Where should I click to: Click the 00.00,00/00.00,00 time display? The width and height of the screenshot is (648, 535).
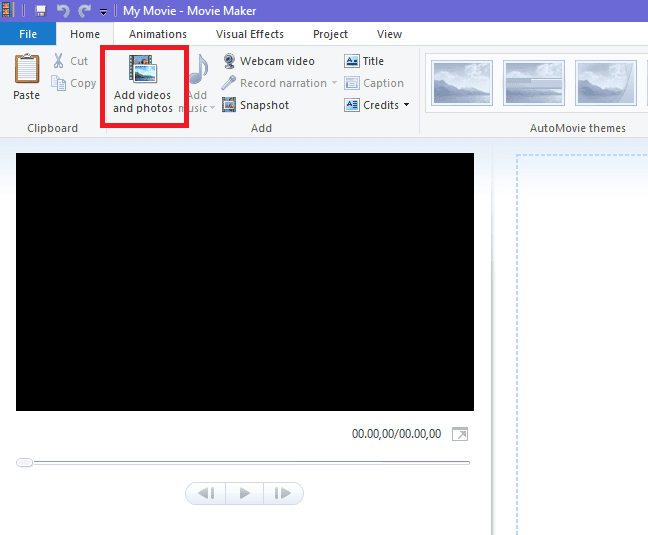pyautogui.click(x=396, y=434)
